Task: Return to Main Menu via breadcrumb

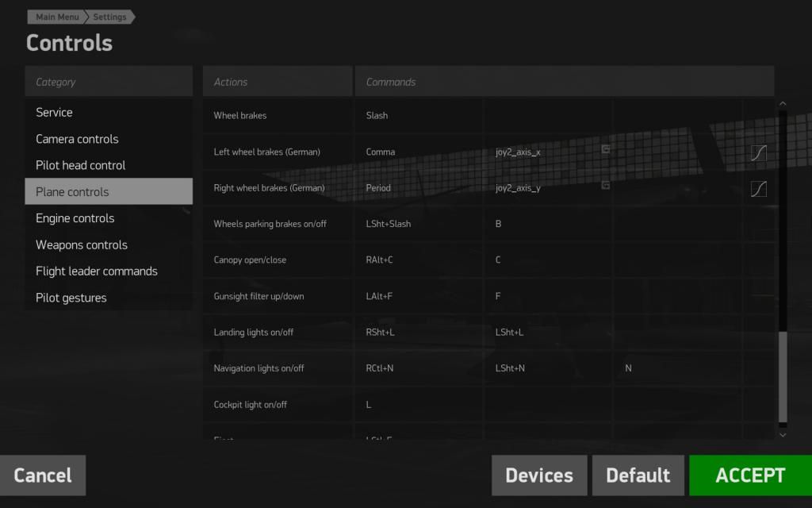Action: pyautogui.click(x=56, y=16)
